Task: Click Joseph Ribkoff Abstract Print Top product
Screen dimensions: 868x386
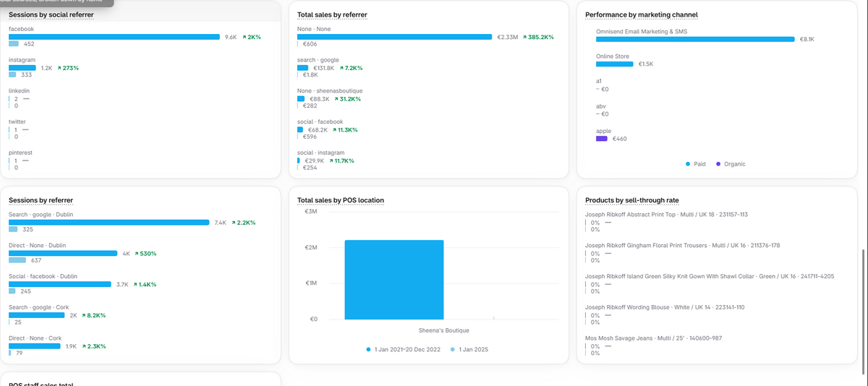Action: click(666, 215)
